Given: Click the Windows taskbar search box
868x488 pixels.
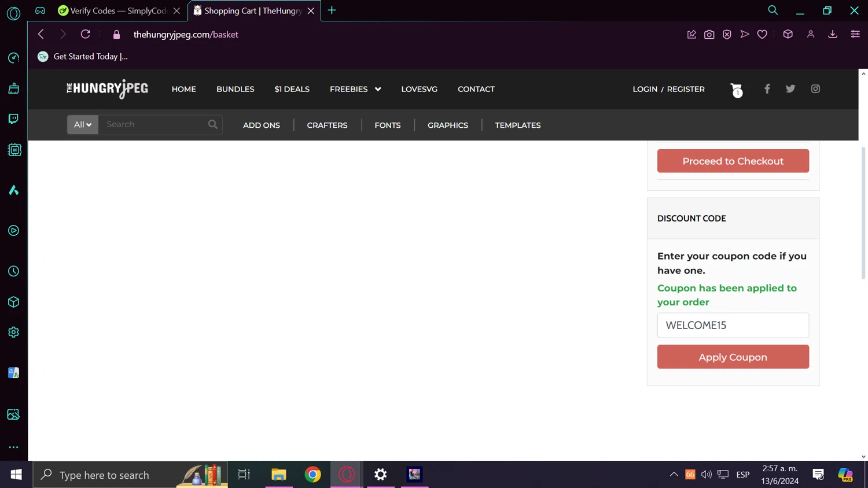Looking at the screenshot, I should point(130,475).
